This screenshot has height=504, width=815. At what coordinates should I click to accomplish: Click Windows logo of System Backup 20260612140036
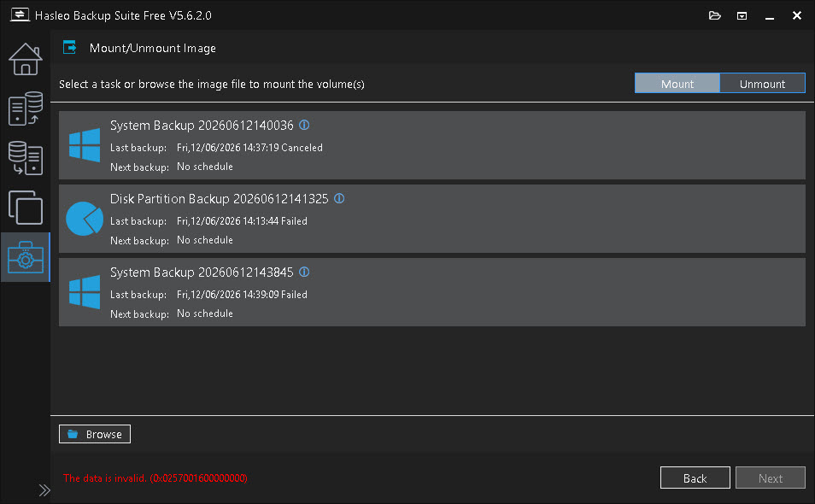[85, 145]
